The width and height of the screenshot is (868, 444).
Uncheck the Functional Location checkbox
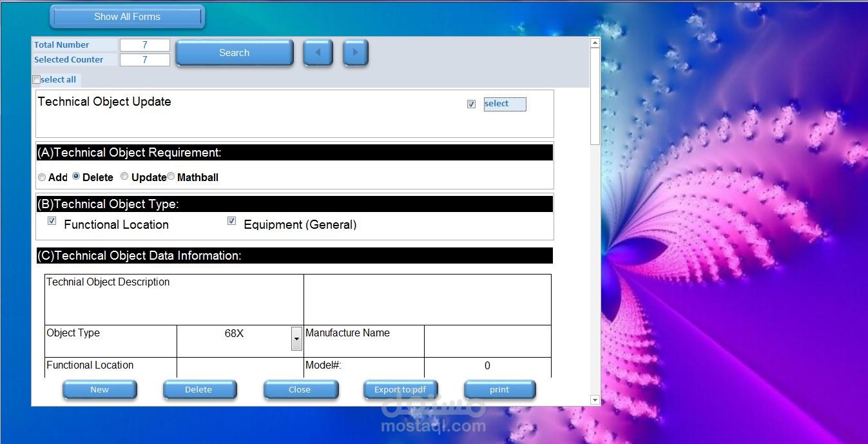(52, 221)
